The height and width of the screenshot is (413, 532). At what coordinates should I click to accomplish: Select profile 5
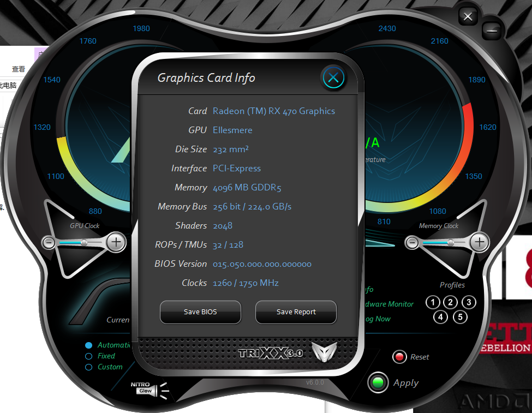click(460, 317)
